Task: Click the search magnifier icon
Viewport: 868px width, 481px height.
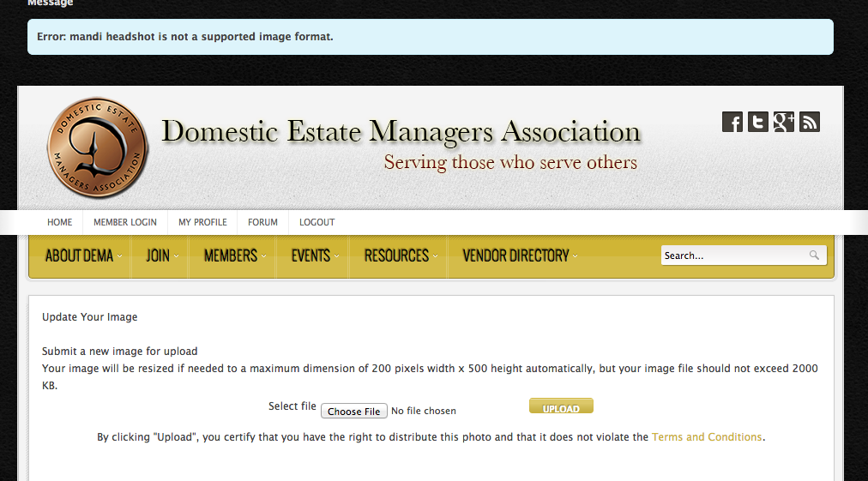Action: click(x=814, y=256)
